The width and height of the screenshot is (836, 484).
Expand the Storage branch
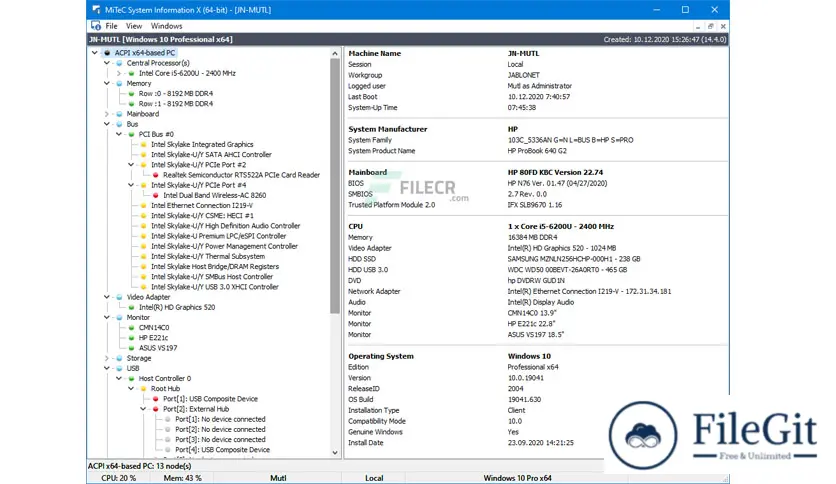coord(107,358)
